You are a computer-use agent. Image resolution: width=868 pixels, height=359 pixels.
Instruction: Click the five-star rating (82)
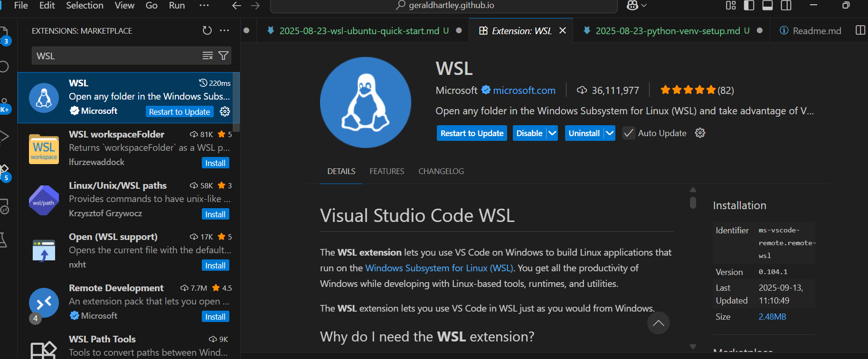click(x=697, y=90)
